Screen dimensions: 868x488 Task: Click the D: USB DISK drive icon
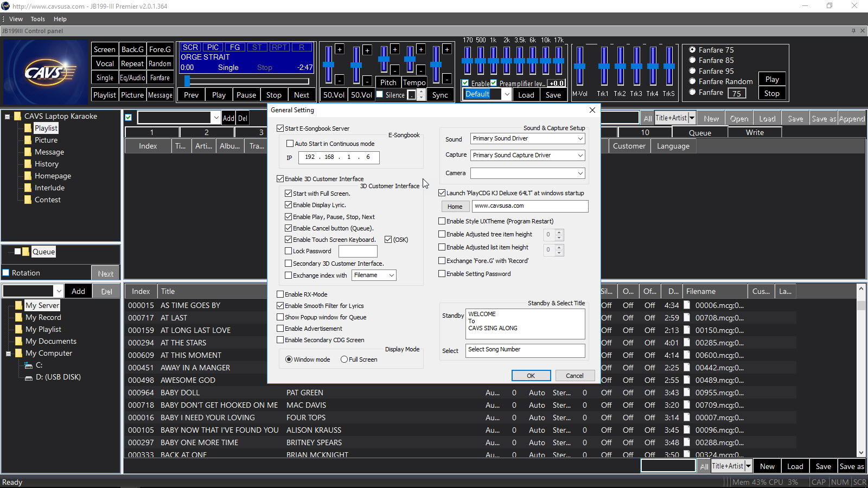(x=29, y=377)
